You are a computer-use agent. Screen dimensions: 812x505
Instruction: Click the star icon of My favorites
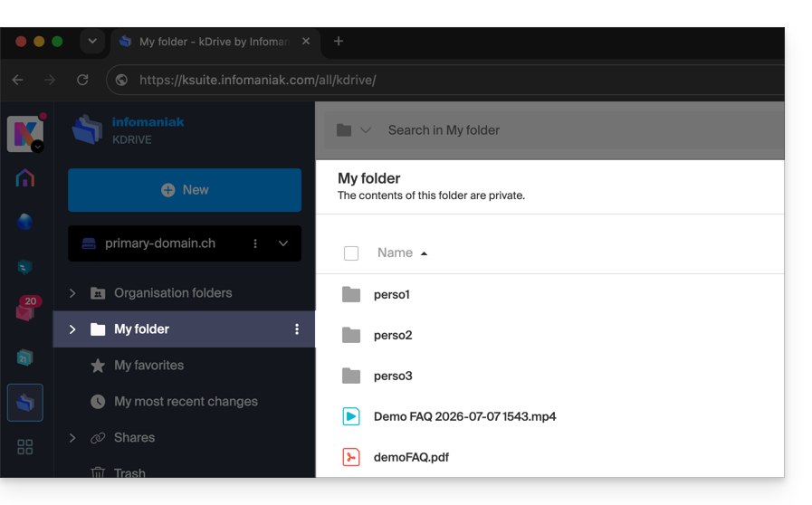tap(98, 366)
